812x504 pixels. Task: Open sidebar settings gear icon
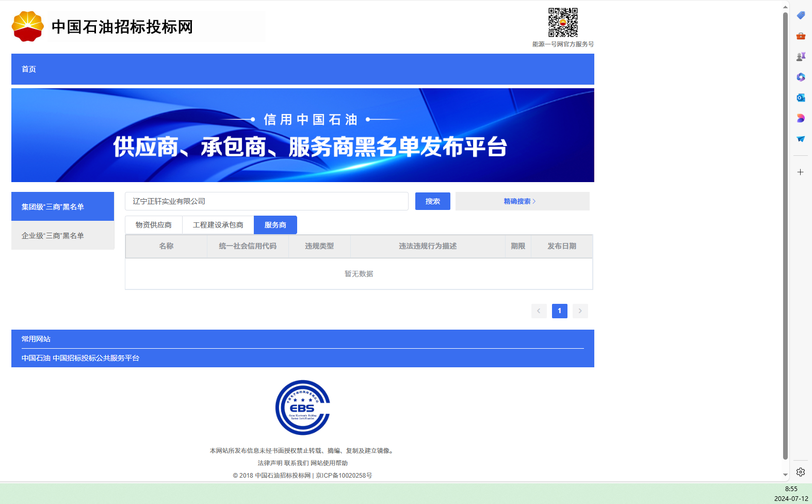coord(801,472)
